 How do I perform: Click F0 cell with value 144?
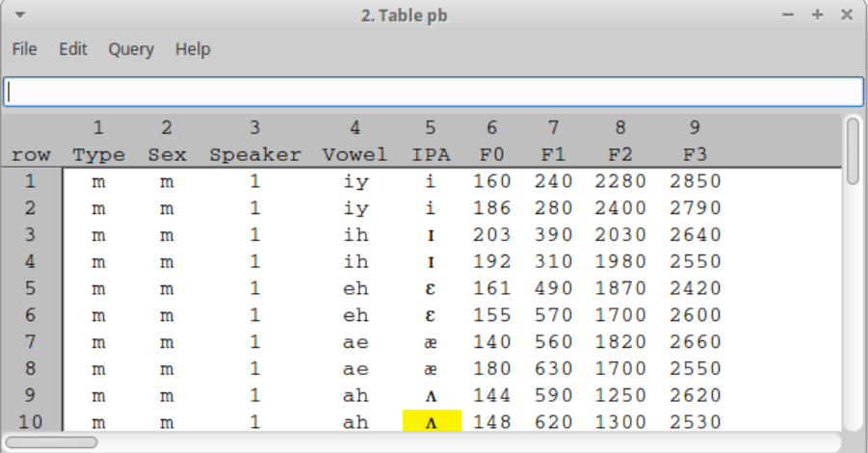491,395
